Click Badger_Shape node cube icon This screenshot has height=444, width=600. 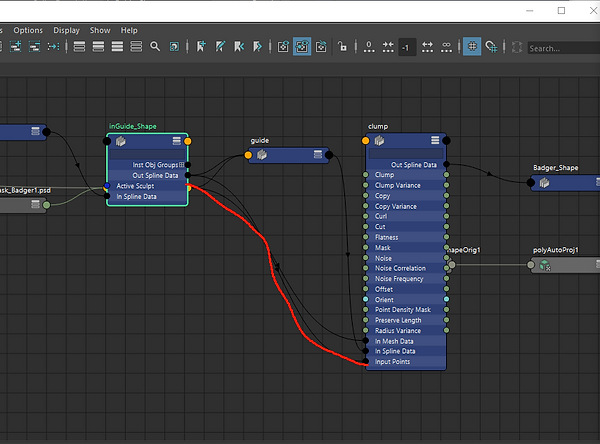pos(544,183)
